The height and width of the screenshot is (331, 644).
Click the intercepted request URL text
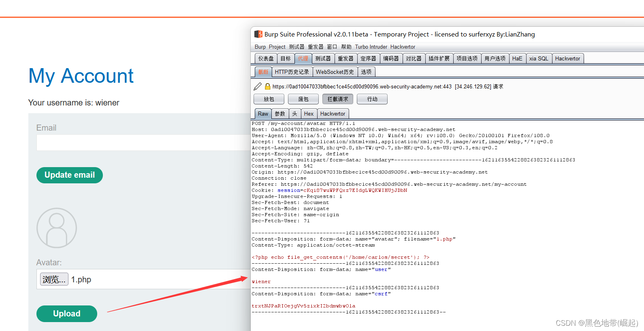click(x=362, y=86)
